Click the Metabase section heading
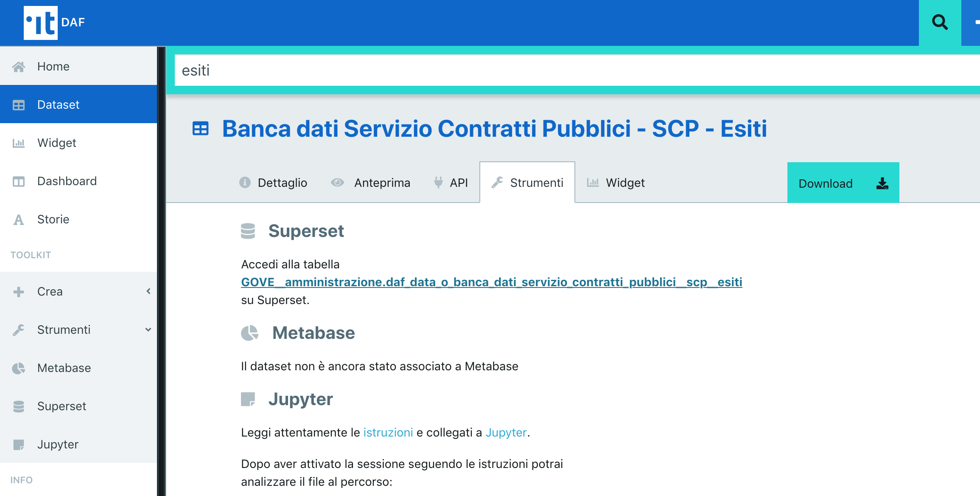Viewport: 980px width, 496px height. (x=314, y=333)
